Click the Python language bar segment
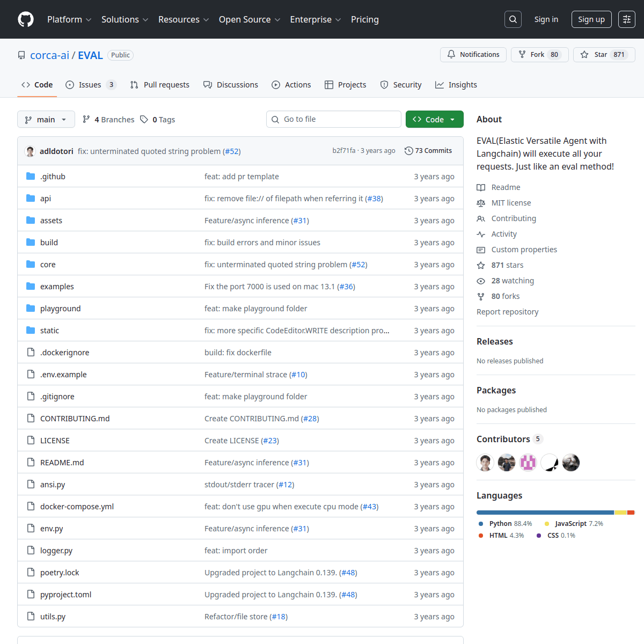 (545, 513)
